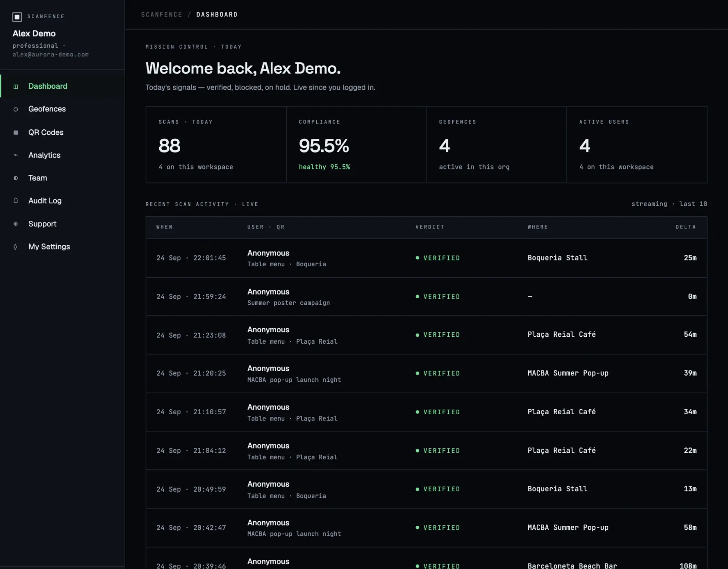Click timestamp 24 Sep · 21:10:57
This screenshot has width=728, height=569.
click(x=191, y=412)
